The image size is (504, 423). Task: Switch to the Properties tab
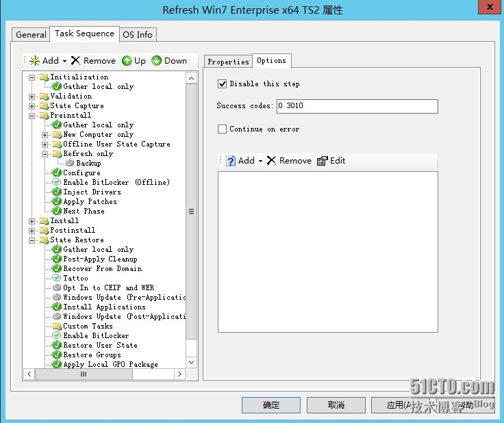[x=228, y=62]
